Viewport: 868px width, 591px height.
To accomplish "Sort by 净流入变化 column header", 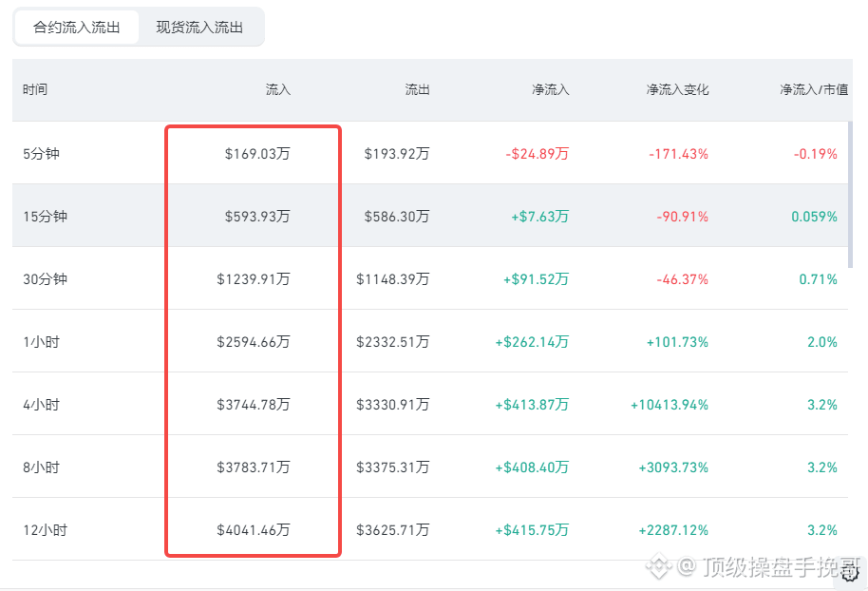I will pyautogui.click(x=677, y=89).
